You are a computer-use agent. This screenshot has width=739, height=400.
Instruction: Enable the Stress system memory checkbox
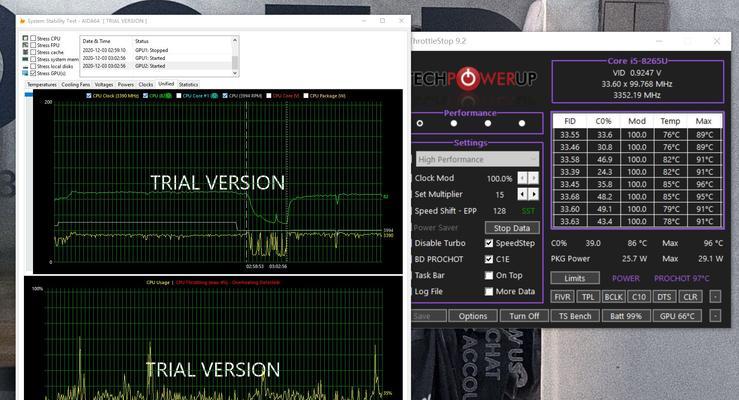click(33, 59)
